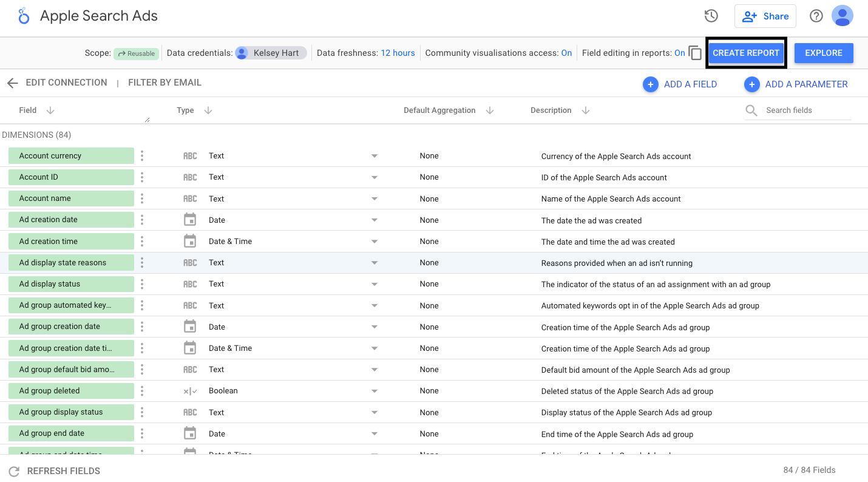868x482 pixels.
Task: Toggle Field editing in reports On link
Action: coord(680,53)
